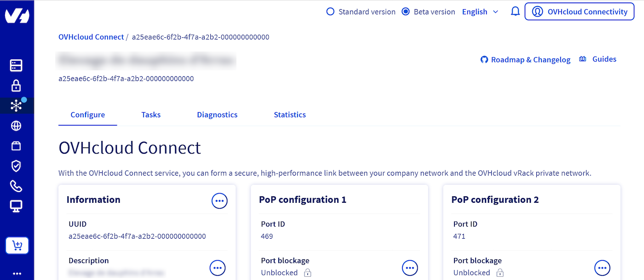Open the Bare Metal servers sidebar icon
The width and height of the screenshot is (644, 280).
tap(16, 65)
